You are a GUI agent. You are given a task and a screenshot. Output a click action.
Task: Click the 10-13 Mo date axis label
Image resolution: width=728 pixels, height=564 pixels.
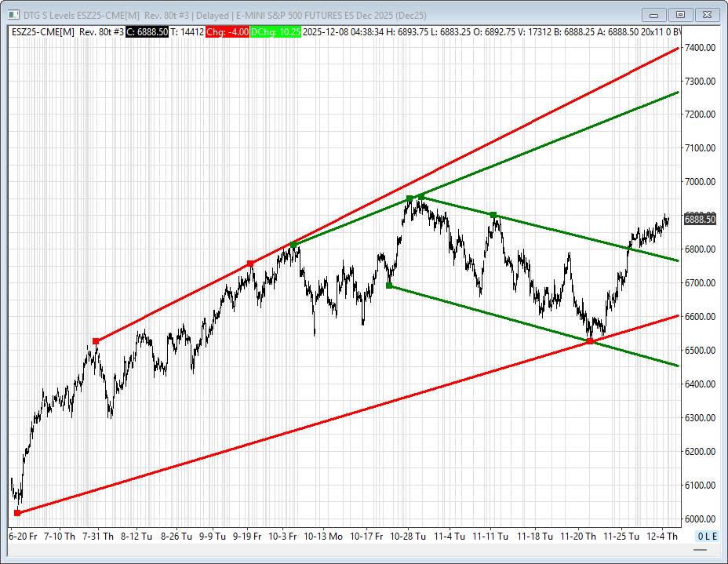tap(324, 537)
